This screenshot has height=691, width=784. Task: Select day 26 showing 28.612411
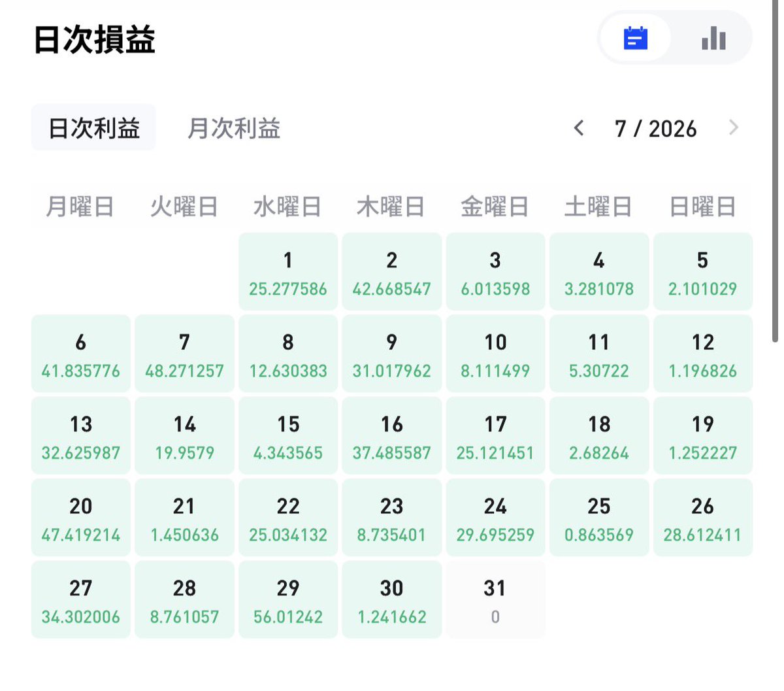pyautogui.click(x=703, y=518)
